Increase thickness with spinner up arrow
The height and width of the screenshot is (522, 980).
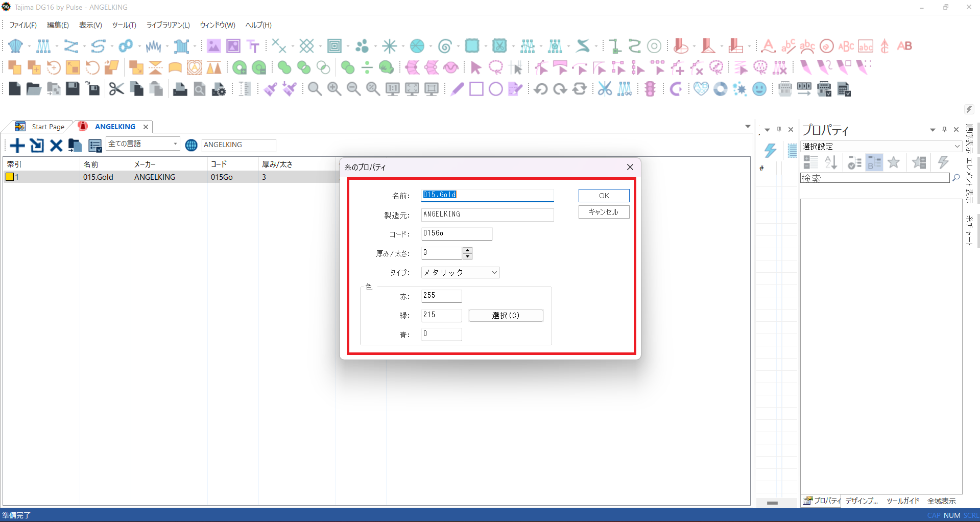(467, 250)
